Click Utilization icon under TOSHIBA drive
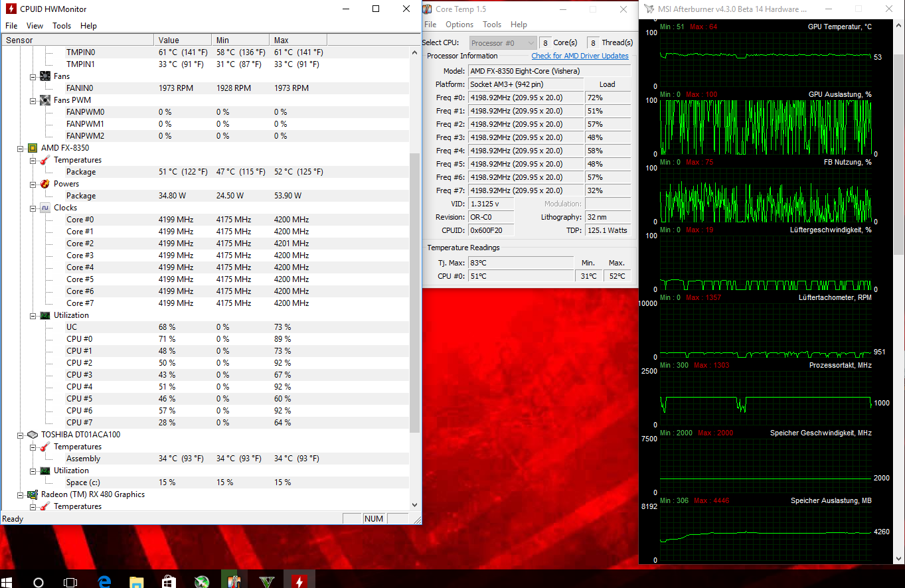Screen dimensions: 905x588 pos(45,471)
